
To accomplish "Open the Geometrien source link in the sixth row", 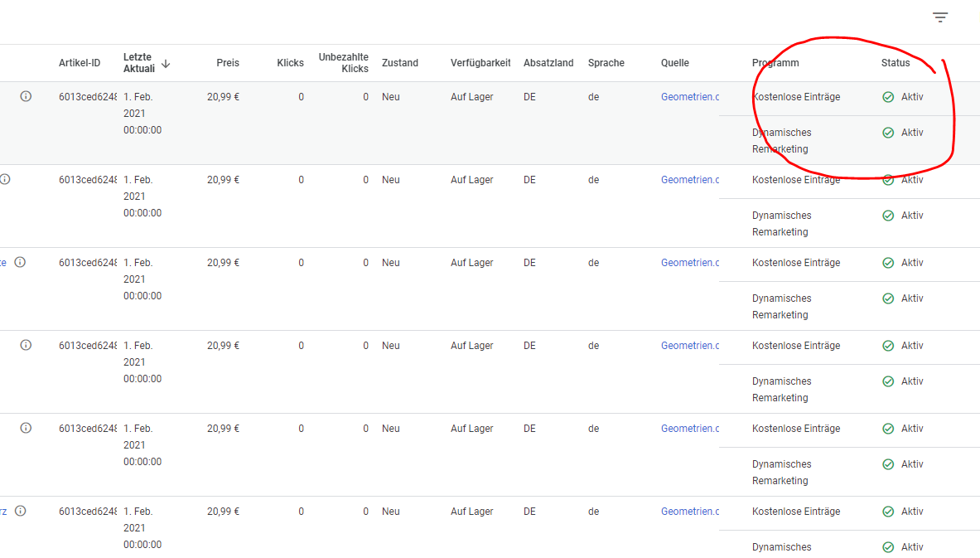I will point(689,512).
